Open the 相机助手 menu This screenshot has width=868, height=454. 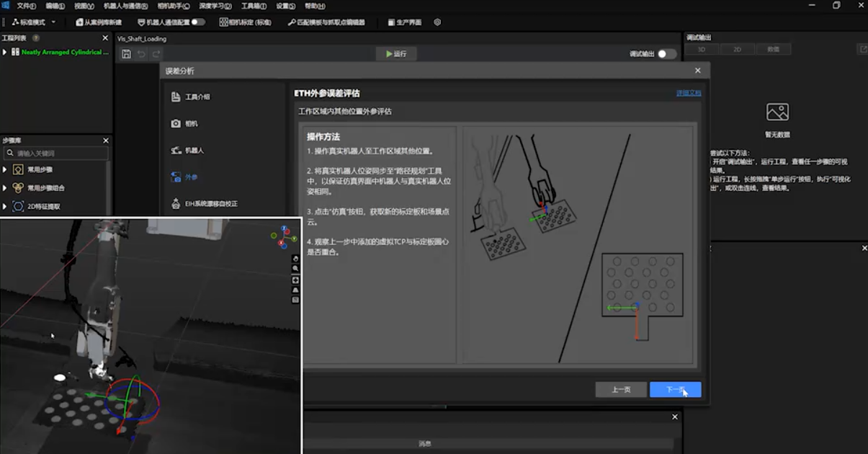click(x=174, y=6)
